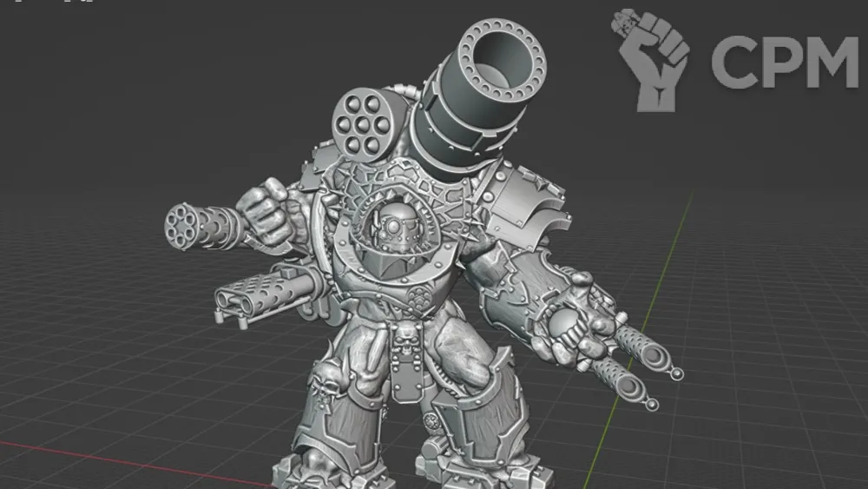The height and width of the screenshot is (489, 868).
Task: Select the rotary gatling gun muzzle
Action: pos(182,226)
